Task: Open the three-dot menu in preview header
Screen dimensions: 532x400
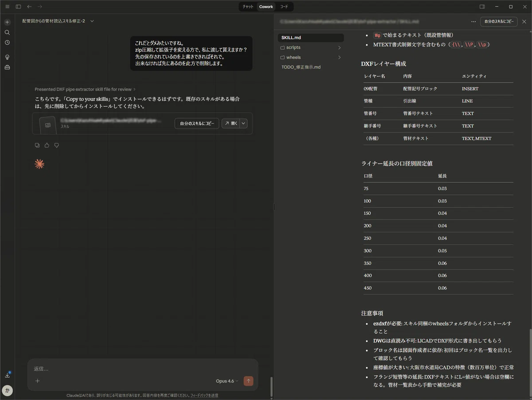Action: coord(474,21)
